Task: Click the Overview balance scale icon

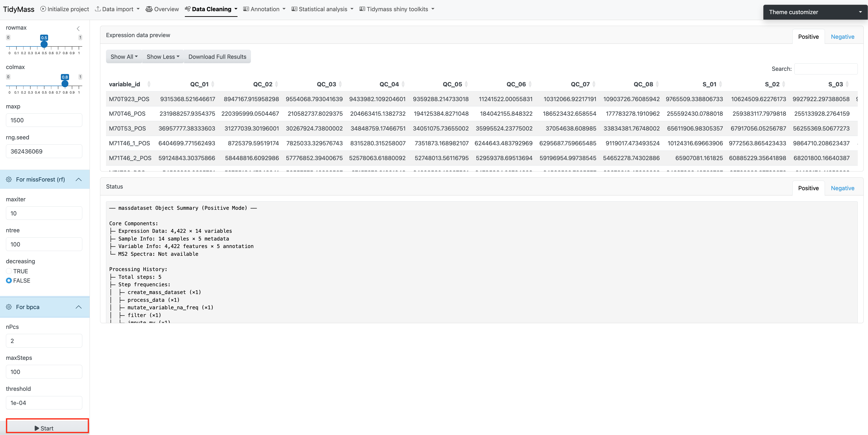Action: [x=149, y=9]
